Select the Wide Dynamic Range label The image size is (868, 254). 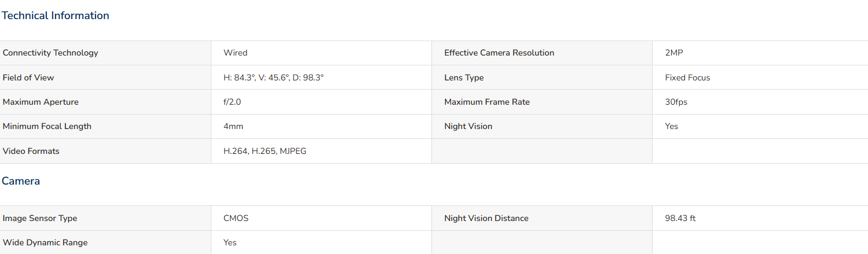tap(45, 242)
